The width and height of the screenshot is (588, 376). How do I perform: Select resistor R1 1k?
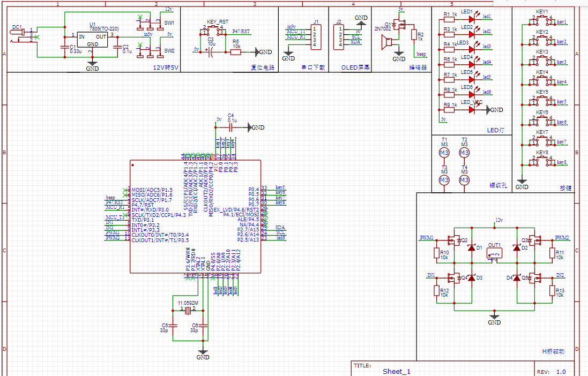click(x=449, y=19)
